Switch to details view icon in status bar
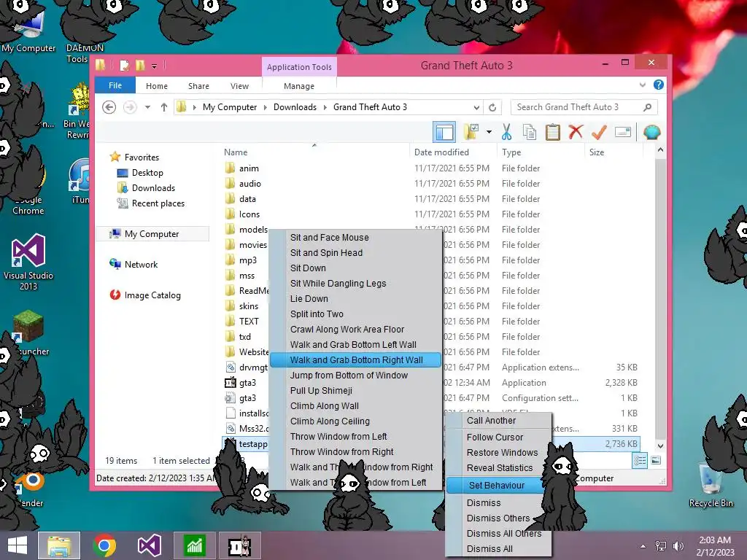747x560 pixels. (x=640, y=461)
